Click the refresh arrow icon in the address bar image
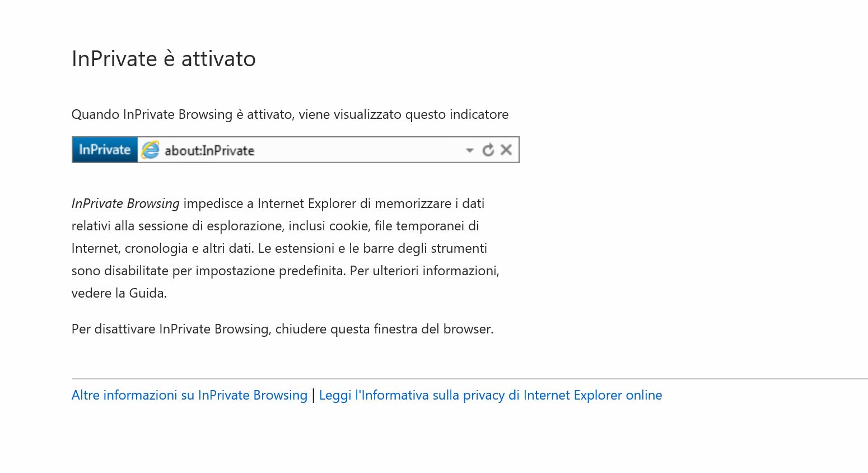This screenshot has height=473, width=868. coord(488,150)
